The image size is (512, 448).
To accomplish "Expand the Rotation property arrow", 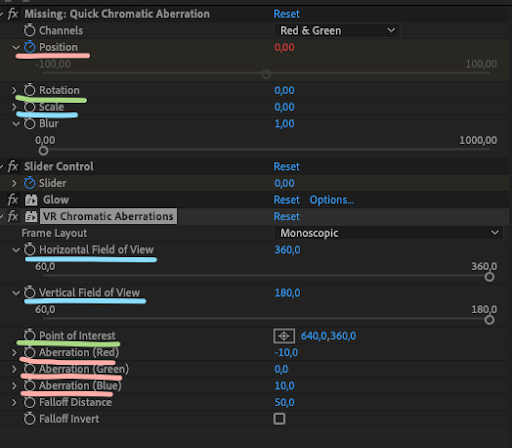I will pyautogui.click(x=14, y=90).
